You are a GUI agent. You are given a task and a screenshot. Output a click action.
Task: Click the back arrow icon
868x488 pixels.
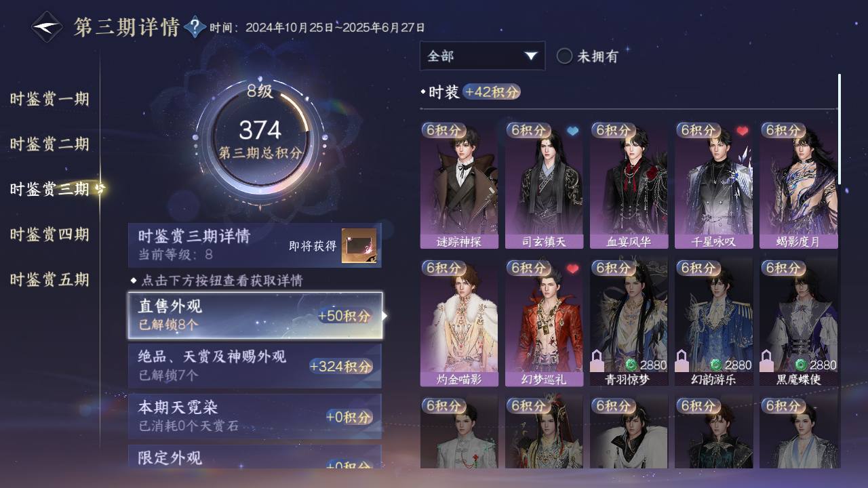[x=47, y=27]
